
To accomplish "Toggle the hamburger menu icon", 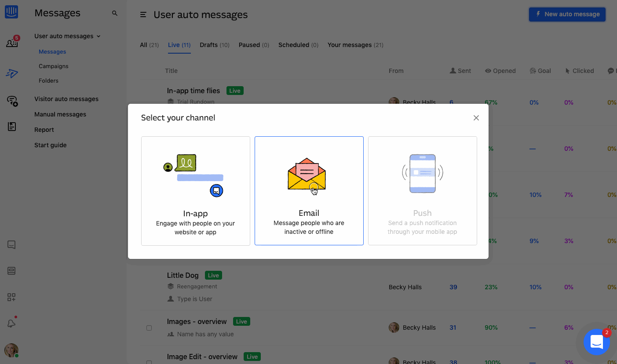I will (x=143, y=15).
